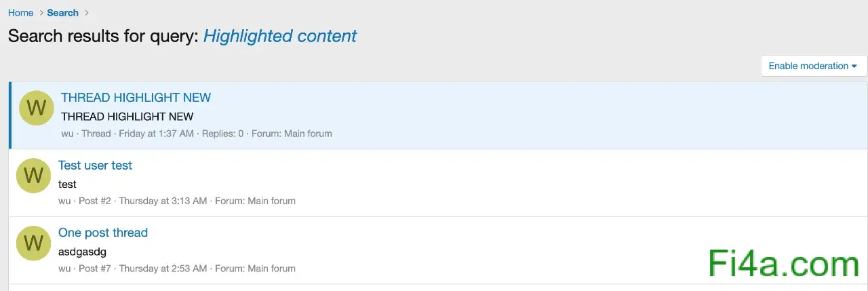Open Main forum link in the first result
The height and width of the screenshot is (291, 868).
pos(308,134)
